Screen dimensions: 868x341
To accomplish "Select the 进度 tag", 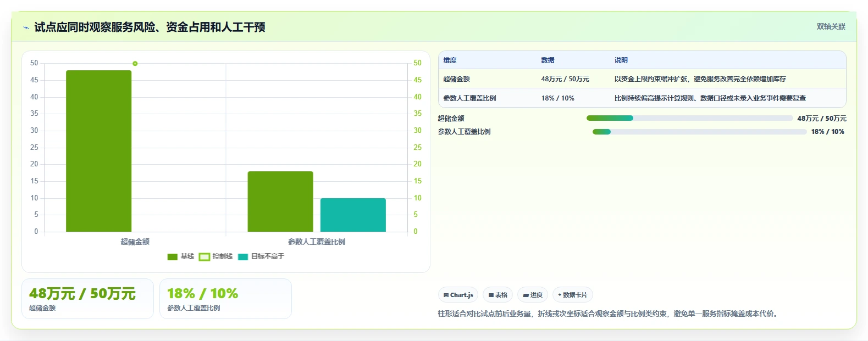I will coord(533,295).
